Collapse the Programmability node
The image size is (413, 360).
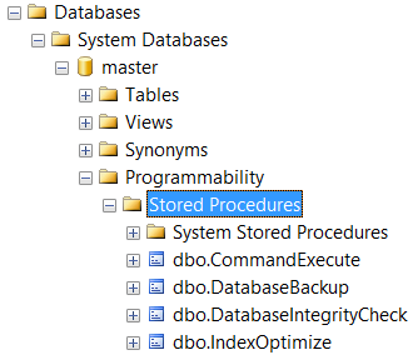(x=86, y=178)
